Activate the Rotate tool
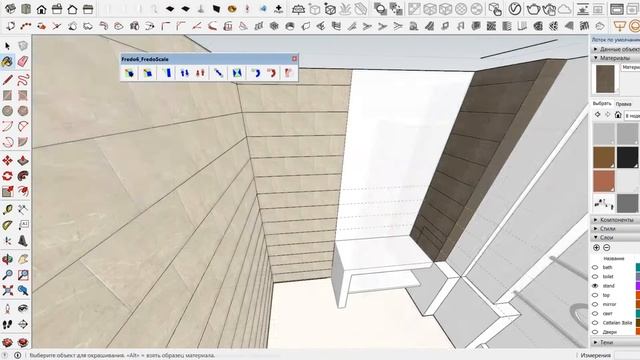The width and height of the screenshot is (640, 360). [7, 176]
